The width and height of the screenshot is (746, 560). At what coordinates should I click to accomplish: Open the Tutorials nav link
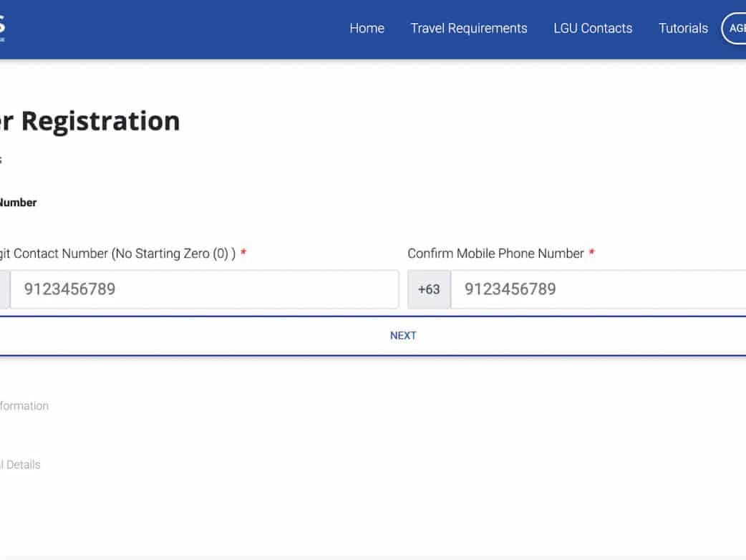683,29
